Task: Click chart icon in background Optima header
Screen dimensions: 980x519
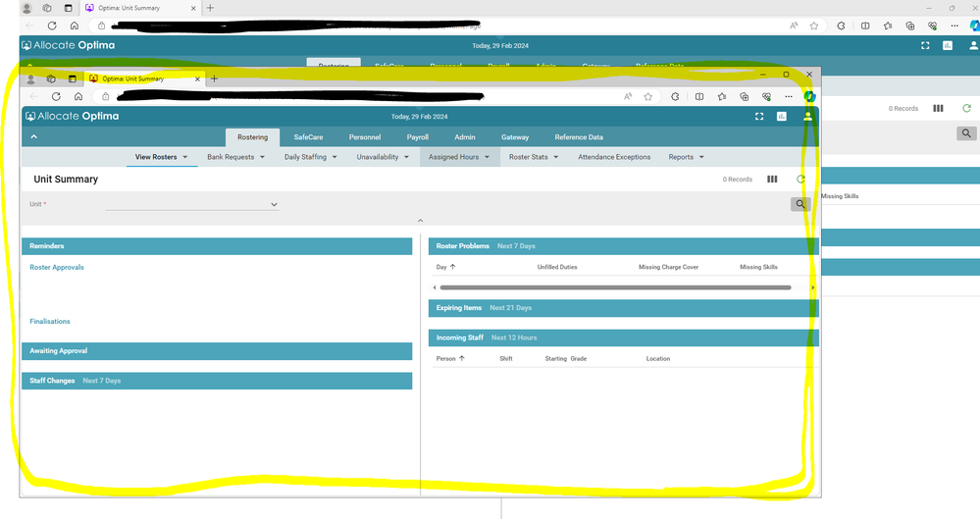Action: tap(948, 46)
